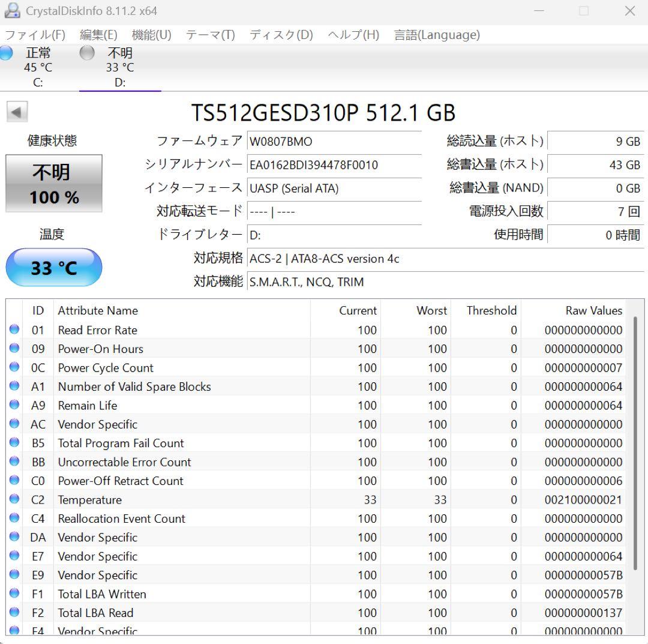The image size is (648, 644).
Task: Click status dot of Total Program Fail Count
Action: (14, 442)
